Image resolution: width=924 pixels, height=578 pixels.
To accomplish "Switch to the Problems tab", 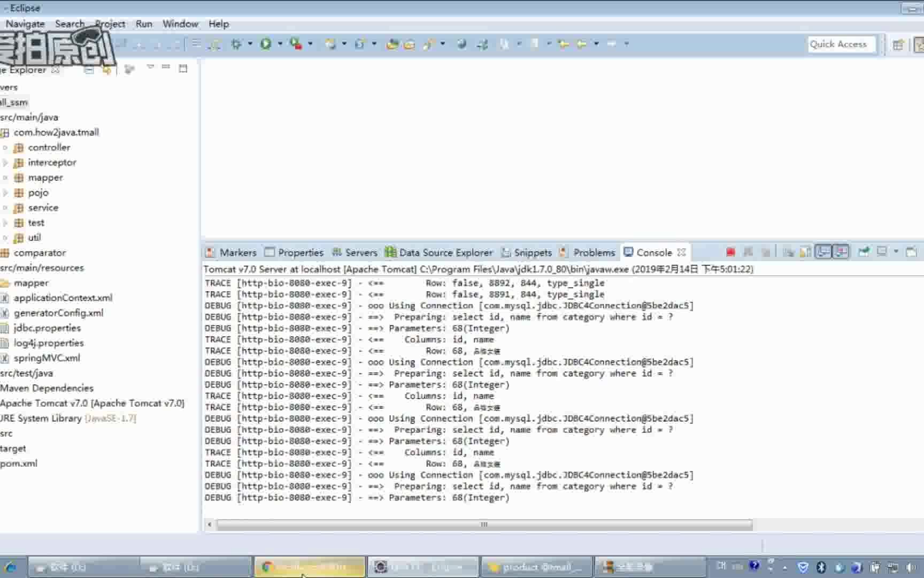I will pyautogui.click(x=587, y=253).
